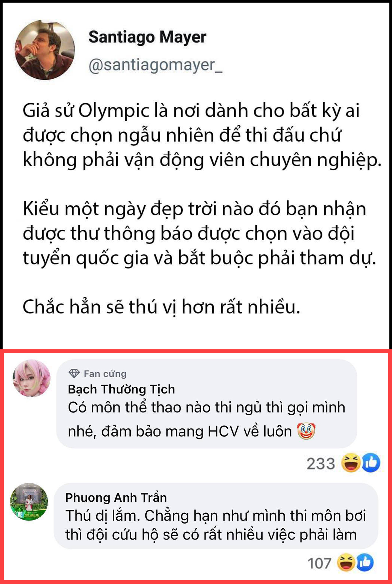
Task: Click the Santiago Mayer display name
Action: click(x=147, y=37)
